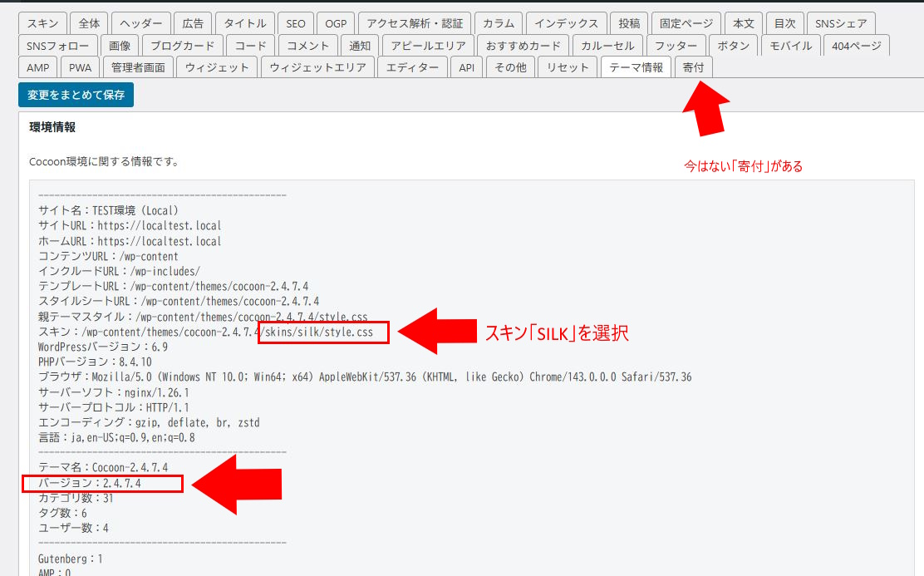Go to the 管理者画面 tab
The height and width of the screenshot is (576, 924).
pos(138,67)
